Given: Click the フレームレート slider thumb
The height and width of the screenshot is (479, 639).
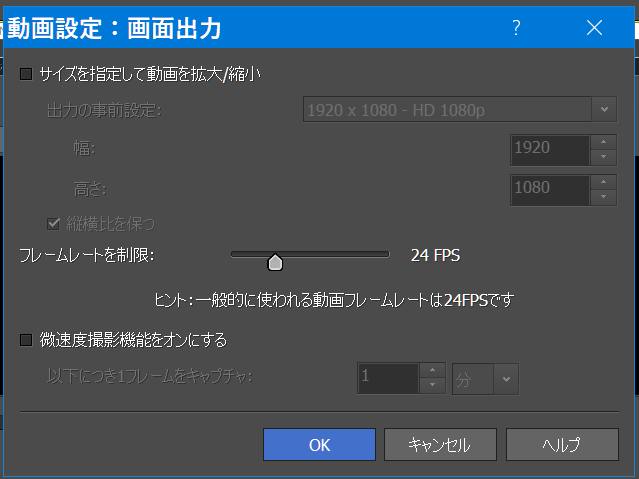Looking at the screenshot, I should coord(275,262).
